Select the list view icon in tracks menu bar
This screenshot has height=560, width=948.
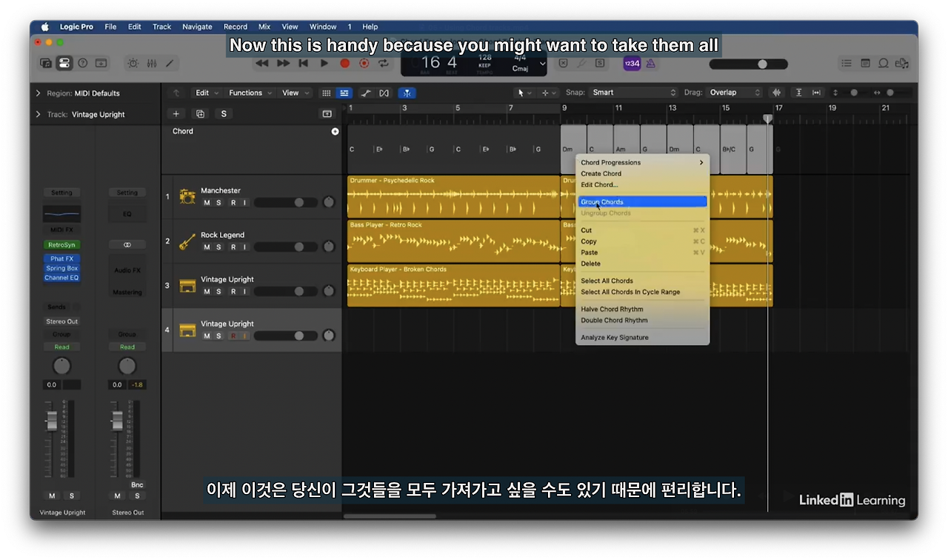coord(344,93)
